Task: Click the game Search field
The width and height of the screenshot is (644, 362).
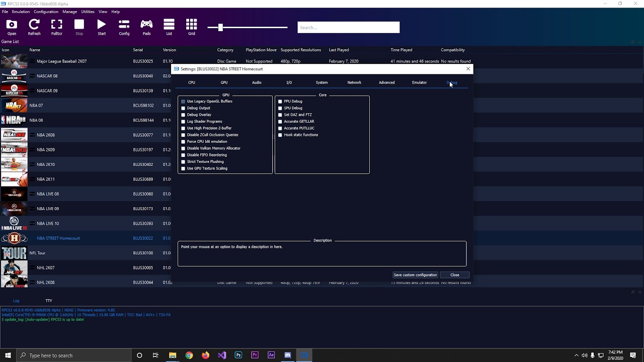Action: click(349, 28)
